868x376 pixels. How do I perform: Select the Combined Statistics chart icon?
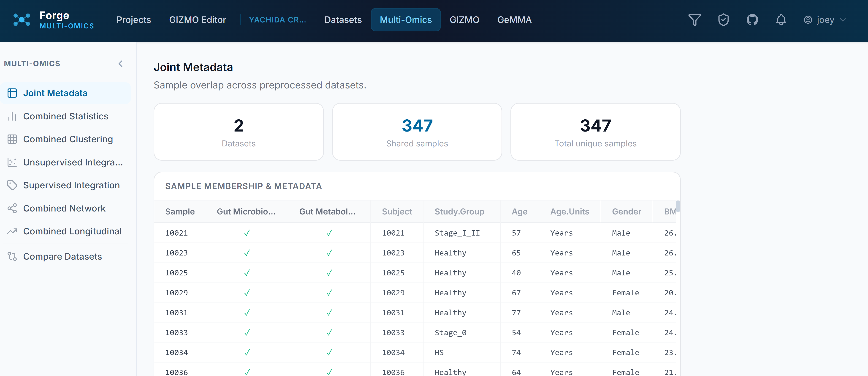12,116
